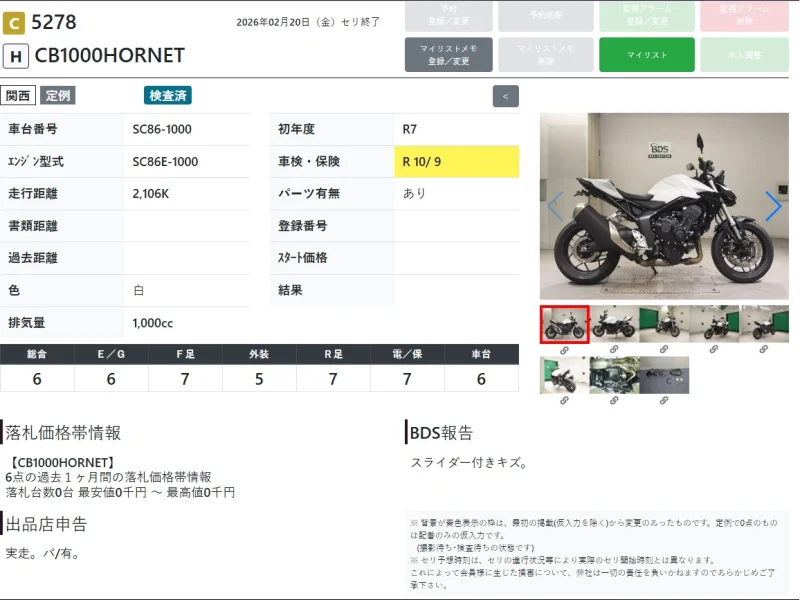Click the link icon under the front-view thumbnail
This screenshot has width=800, height=600.
[664, 349]
